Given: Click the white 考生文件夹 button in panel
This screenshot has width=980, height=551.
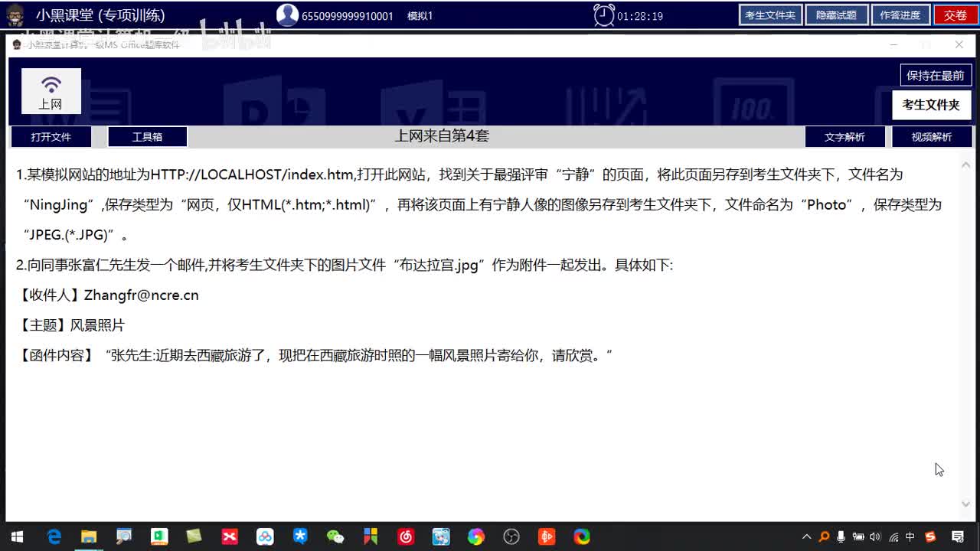Looking at the screenshot, I should point(931,105).
